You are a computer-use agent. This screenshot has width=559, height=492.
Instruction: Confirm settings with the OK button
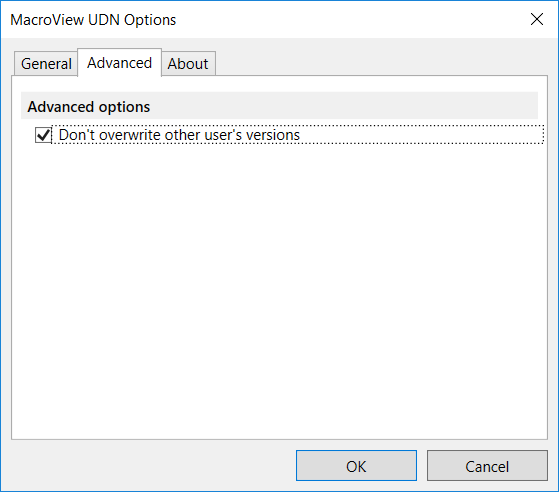pyautogui.click(x=356, y=466)
